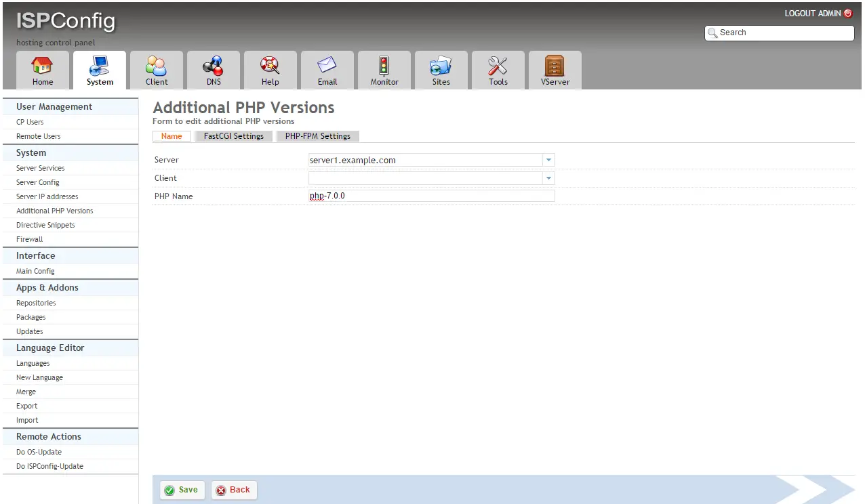Screen dimensions: 865x504
Task: Open the Client dropdown arrow
Action: [548, 178]
